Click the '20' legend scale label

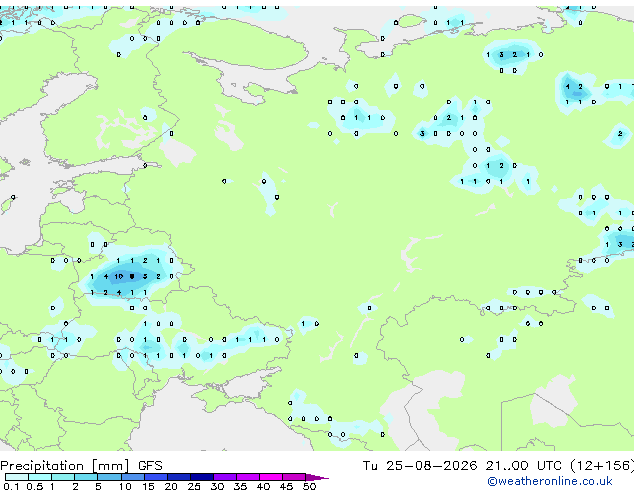172,486
